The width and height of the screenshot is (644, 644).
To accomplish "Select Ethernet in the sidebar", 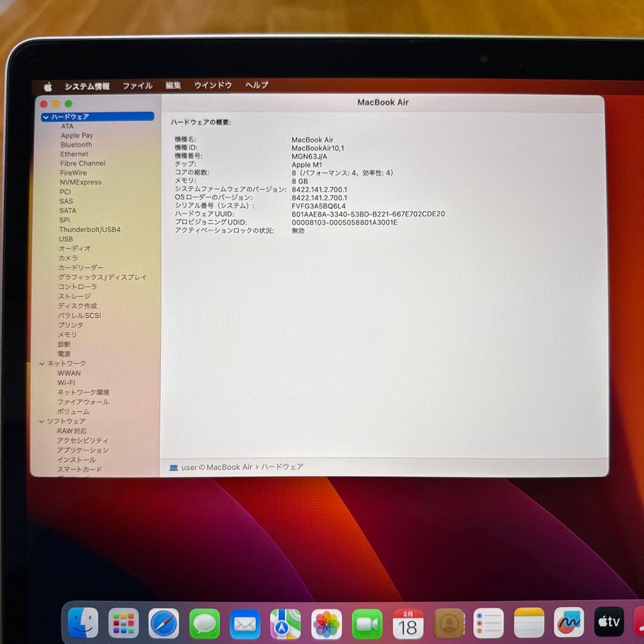I will click(75, 154).
